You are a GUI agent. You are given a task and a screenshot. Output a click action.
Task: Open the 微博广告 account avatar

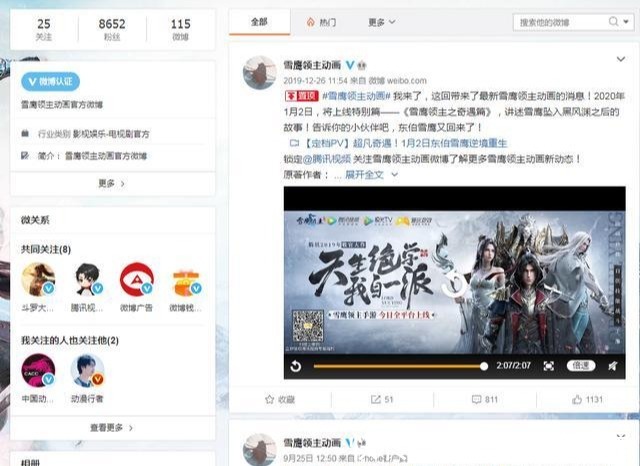(136, 279)
